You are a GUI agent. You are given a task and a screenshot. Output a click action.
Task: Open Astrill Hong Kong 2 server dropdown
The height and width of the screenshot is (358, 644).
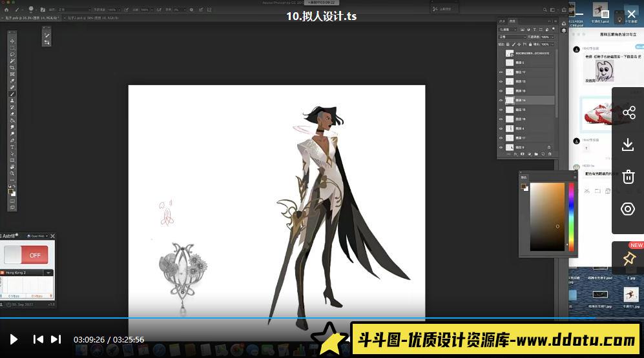pyautogui.click(x=48, y=272)
